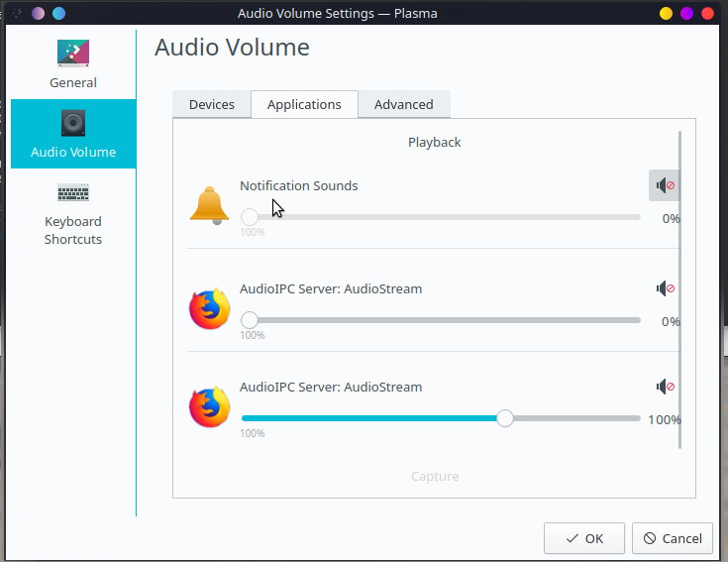The height and width of the screenshot is (562, 728).
Task: Click the slider handle of the 100% AudioIPC stream
Action: (505, 418)
